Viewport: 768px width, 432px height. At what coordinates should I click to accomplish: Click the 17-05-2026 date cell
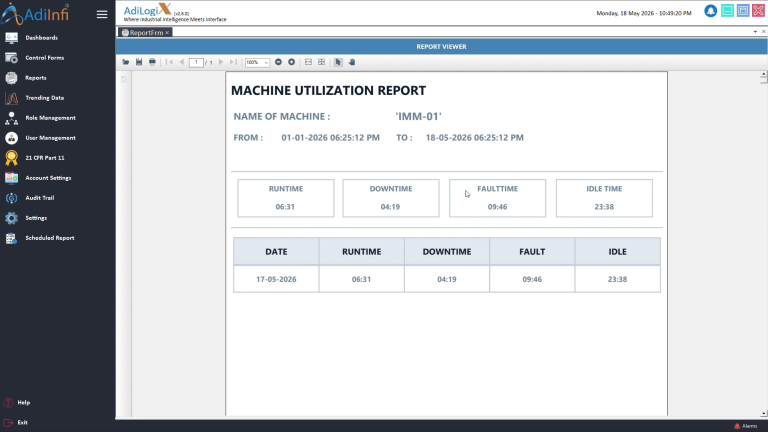[276, 279]
